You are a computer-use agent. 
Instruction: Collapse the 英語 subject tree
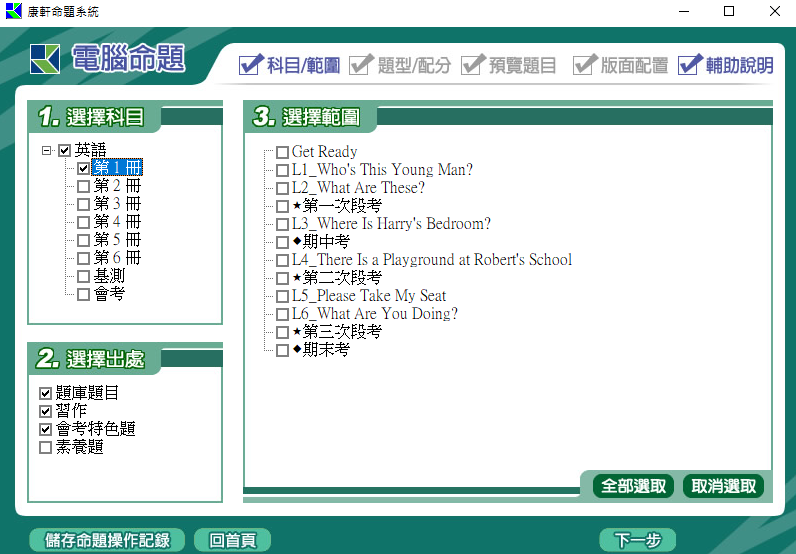[47, 150]
